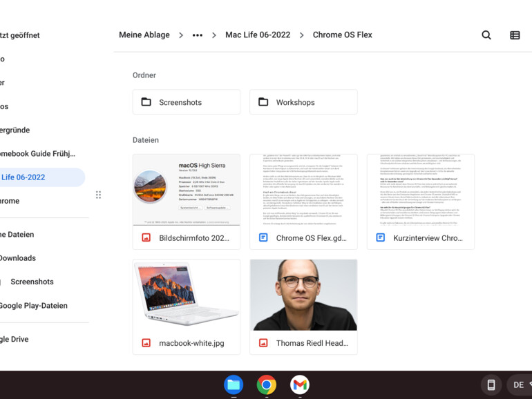Click Chrome OS Flex breadcrumb
Viewport: 532px width, 399px height.
point(342,35)
